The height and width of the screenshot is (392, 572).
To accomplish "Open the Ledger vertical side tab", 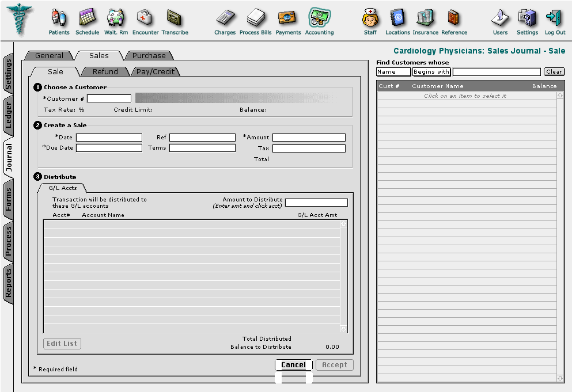I will point(9,116).
